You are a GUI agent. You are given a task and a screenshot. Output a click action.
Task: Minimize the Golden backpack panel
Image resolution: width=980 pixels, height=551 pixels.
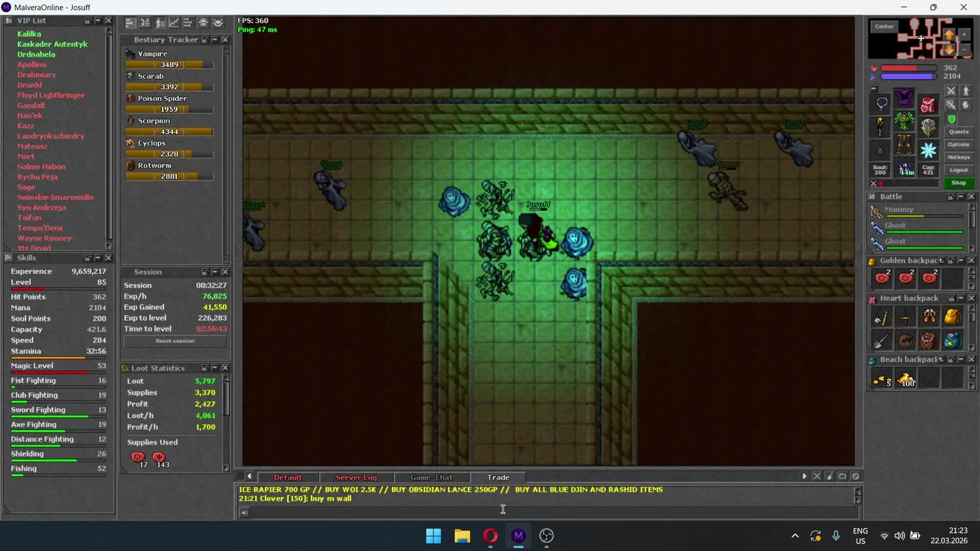click(961, 261)
